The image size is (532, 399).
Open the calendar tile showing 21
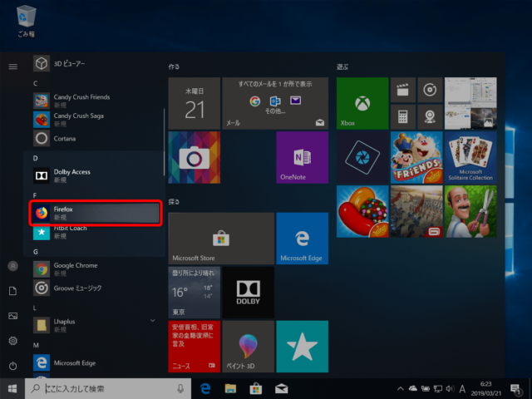[195, 103]
